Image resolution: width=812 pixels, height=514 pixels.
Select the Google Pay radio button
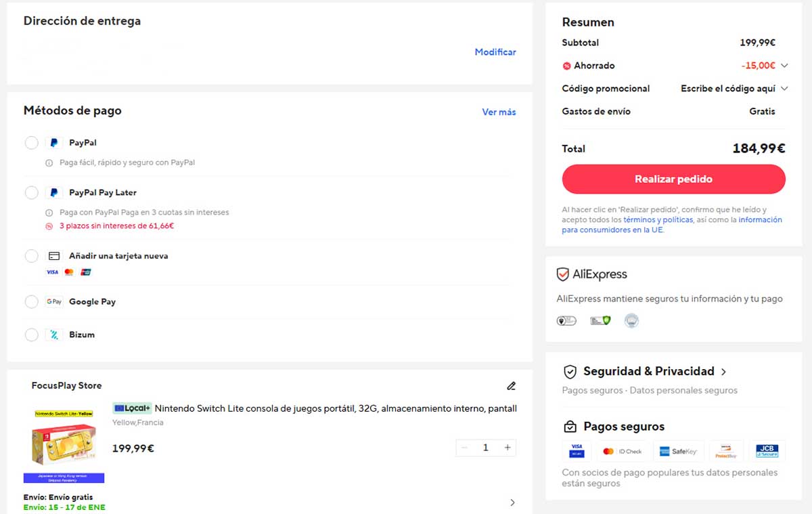31,301
